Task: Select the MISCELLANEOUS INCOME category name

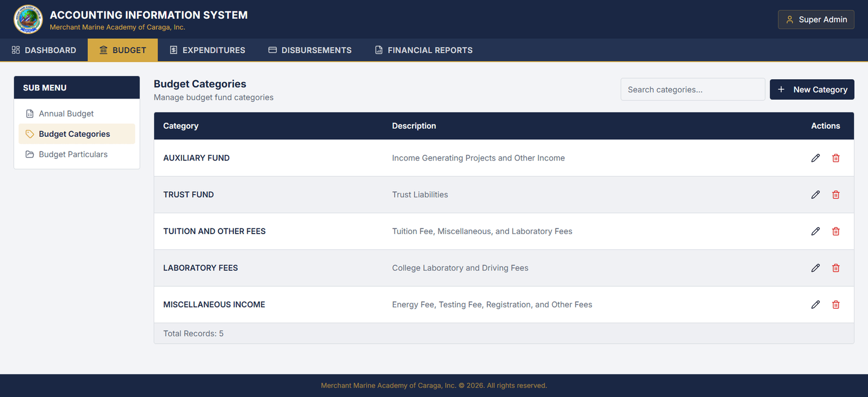Action: coord(214,304)
